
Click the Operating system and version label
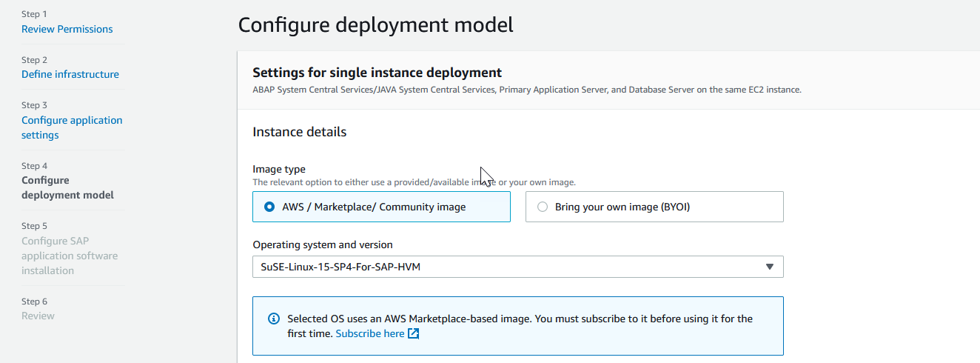click(x=322, y=245)
